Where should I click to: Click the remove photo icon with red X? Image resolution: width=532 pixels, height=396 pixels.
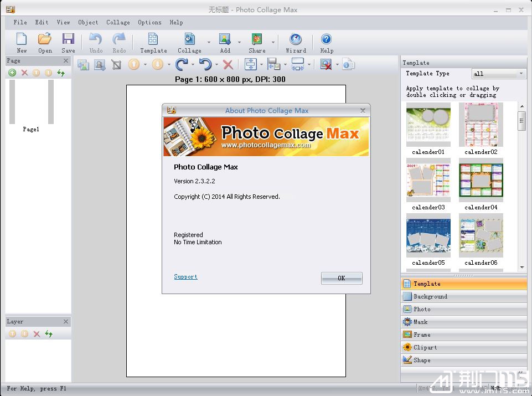coord(326,64)
